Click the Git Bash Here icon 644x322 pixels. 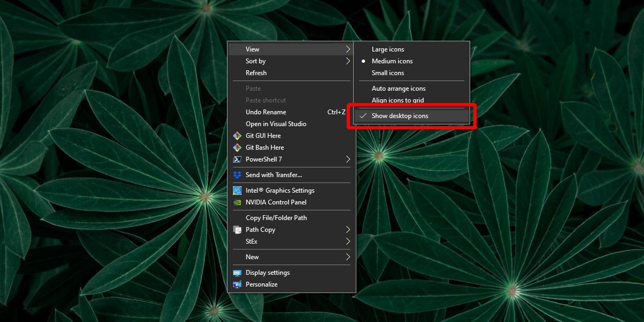click(237, 148)
